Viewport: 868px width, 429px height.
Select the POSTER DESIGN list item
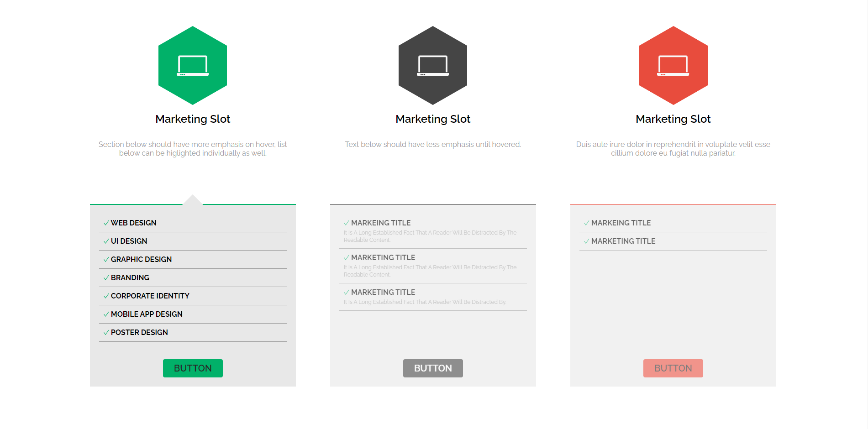click(x=193, y=333)
